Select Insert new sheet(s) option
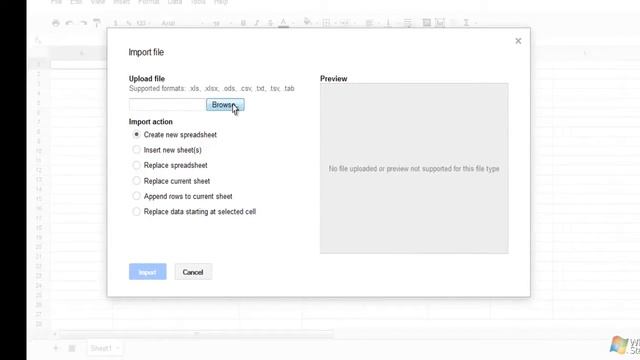The width and height of the screenshot is (640, 360). coord(136,150)
